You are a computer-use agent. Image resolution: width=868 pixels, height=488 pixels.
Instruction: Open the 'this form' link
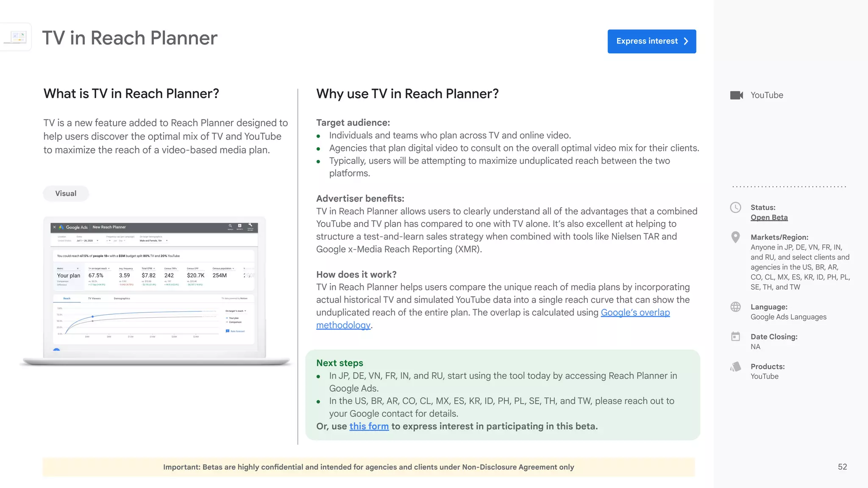click(x=369, y=426)
